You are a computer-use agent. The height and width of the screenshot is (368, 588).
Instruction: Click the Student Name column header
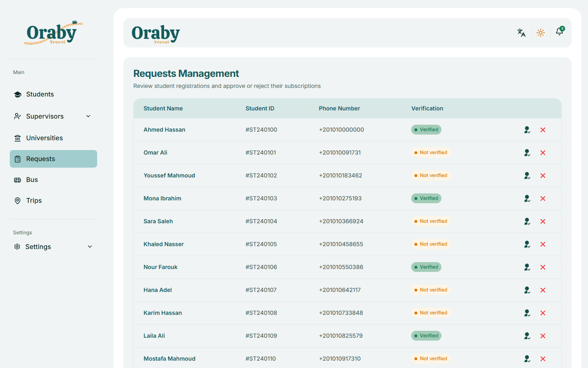tap(163, 108)
